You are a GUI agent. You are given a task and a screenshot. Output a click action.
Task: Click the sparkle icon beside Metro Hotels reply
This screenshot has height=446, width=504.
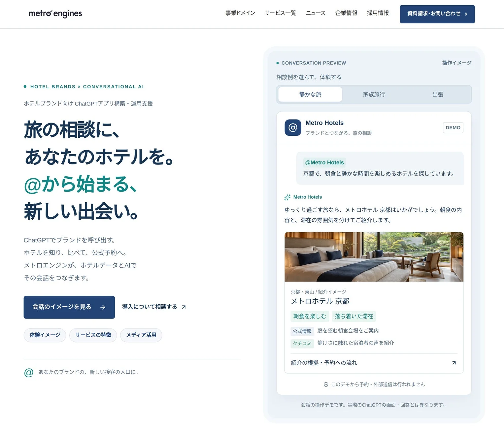tap(287, 197)
